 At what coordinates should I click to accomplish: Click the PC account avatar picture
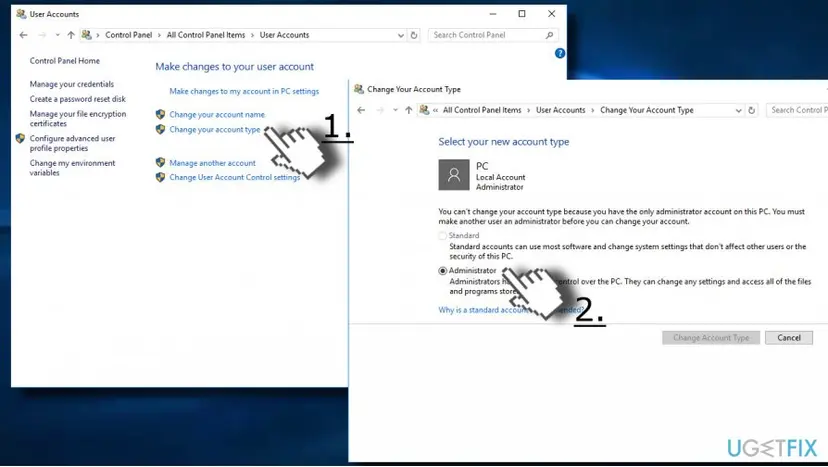[x=454, y=175]
